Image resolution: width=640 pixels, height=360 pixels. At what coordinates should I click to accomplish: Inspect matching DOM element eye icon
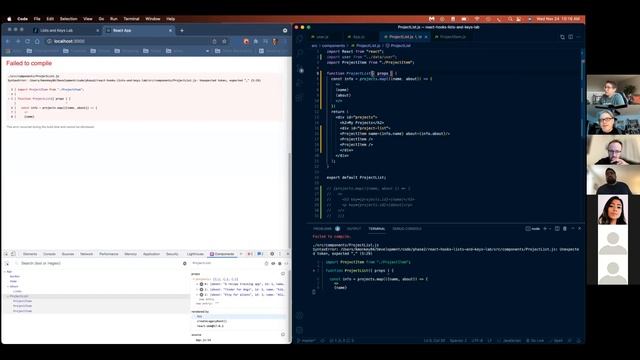pyautogui.click(x=273, y=264)
